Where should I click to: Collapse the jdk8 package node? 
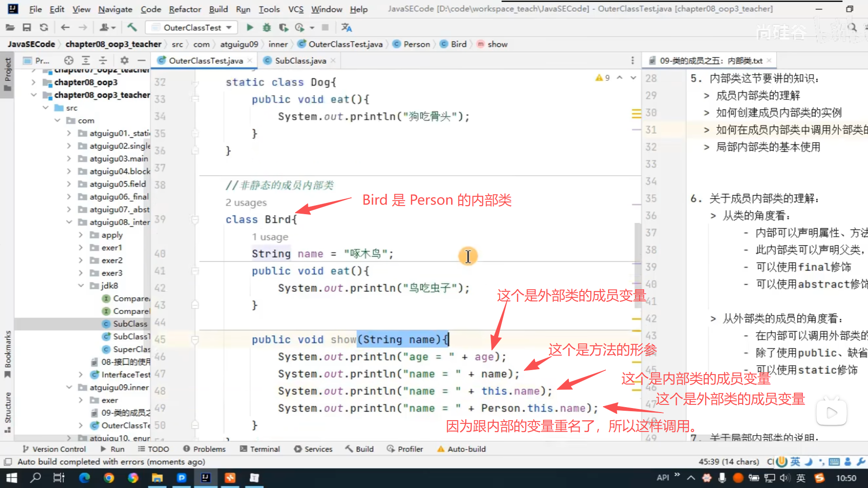tap(81, 286)
